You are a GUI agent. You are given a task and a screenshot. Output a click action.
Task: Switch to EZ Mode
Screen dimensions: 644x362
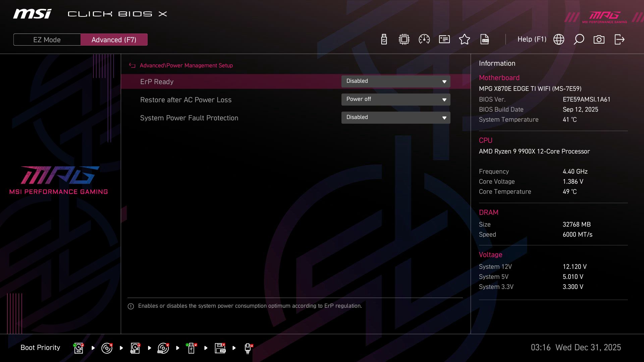click(47, 39)
